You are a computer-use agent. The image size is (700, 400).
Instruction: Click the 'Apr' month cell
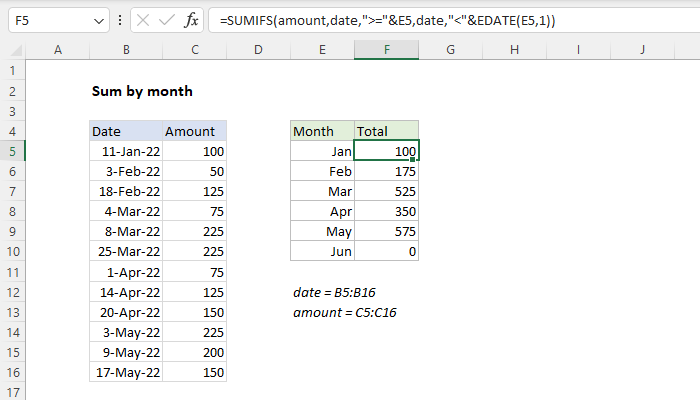322,212
